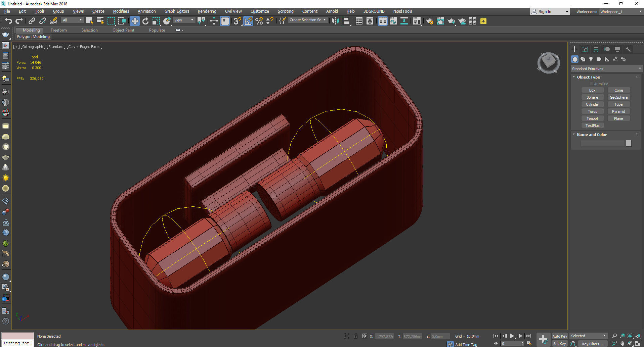Open Render Setup teapot with gear
The width and height of the screenshot is (644, 347).
429,21
